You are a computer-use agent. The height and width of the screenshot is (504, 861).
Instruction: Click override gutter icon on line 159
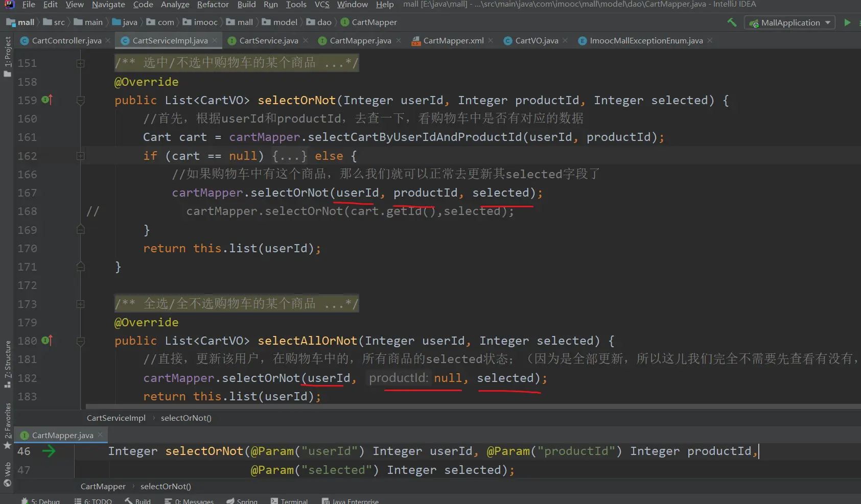47,100
